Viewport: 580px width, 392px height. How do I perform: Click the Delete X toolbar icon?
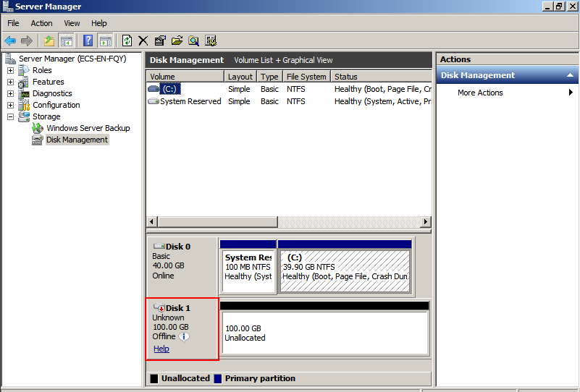[x=143, y=41]
